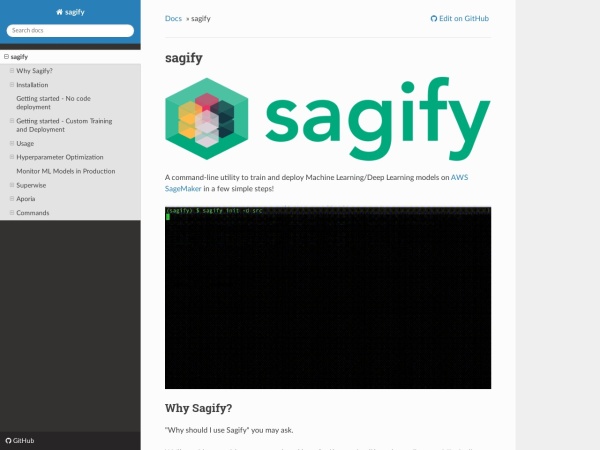Click the Why Sagify? heading
The image size is (600, 450).
coord(199,408)
